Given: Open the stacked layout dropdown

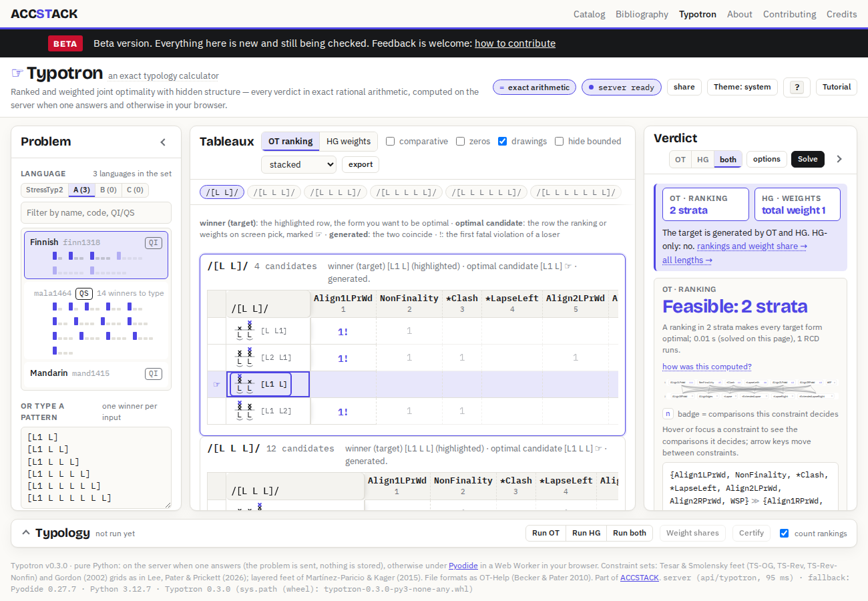Looking at the screenshot, I should click(298, 164).
